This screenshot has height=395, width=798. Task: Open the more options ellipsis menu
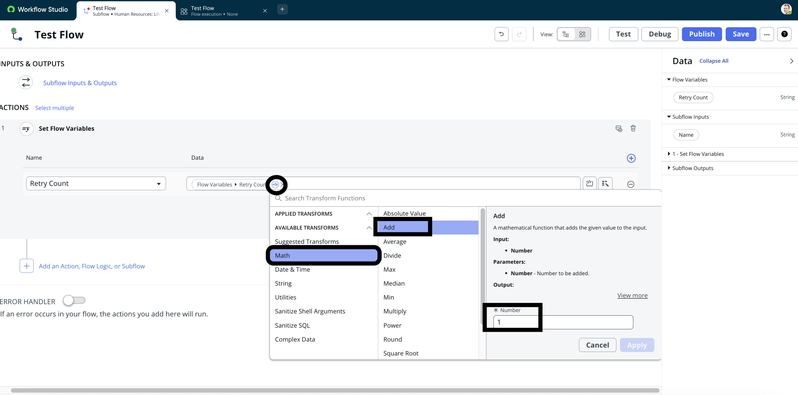[x=766, y=34]
